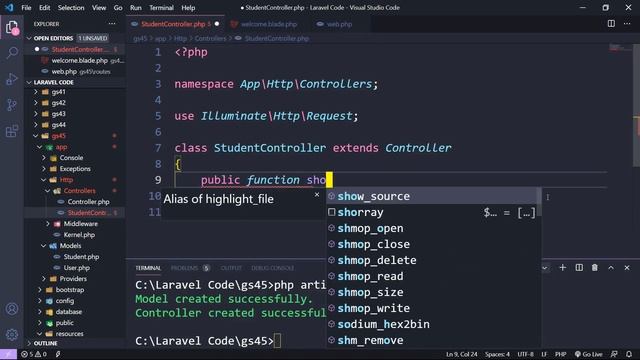Click the suggestion list scrollbar
This screenshot has width=640, height=360.
[x=539, y=202]
